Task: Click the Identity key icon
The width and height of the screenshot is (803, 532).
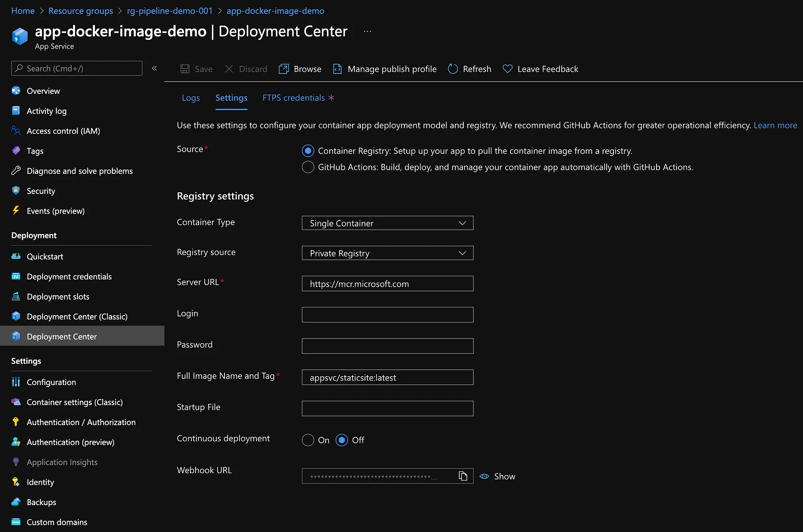Action: 16,482
